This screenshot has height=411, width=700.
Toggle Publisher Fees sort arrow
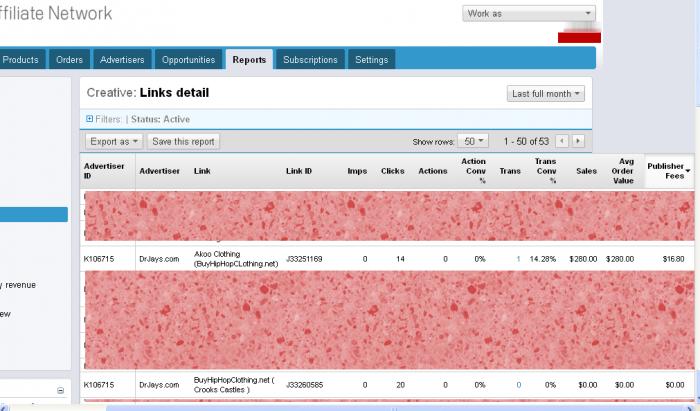click(688, 171)
